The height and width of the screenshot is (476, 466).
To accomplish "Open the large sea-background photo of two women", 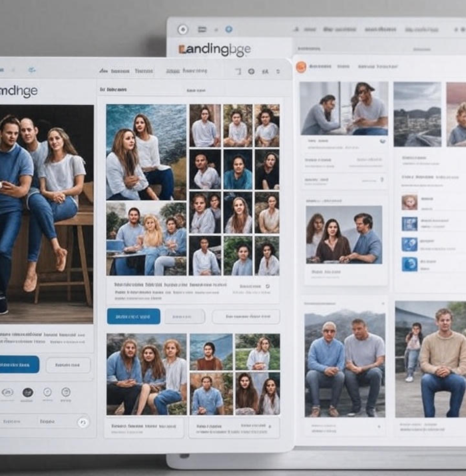I will pyautogui.click(x=146, y=152).
